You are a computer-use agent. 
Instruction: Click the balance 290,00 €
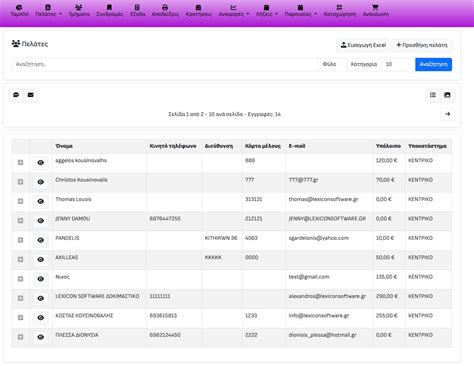tap(387, 296)
